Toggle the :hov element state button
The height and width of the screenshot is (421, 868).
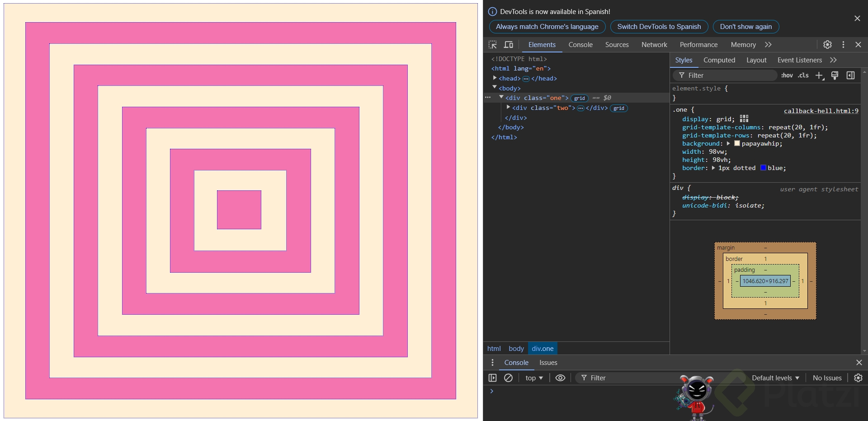787,76
